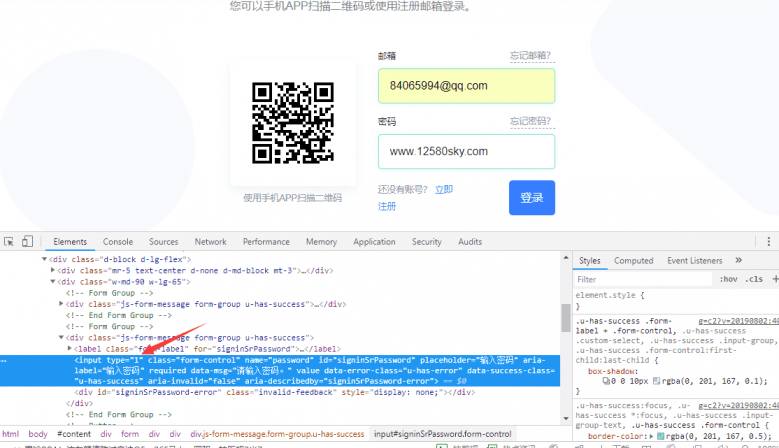The width and height of the screenshot is (779, 448).
Task: Add new style rule plus icon
Action: [x=775, y=279]
